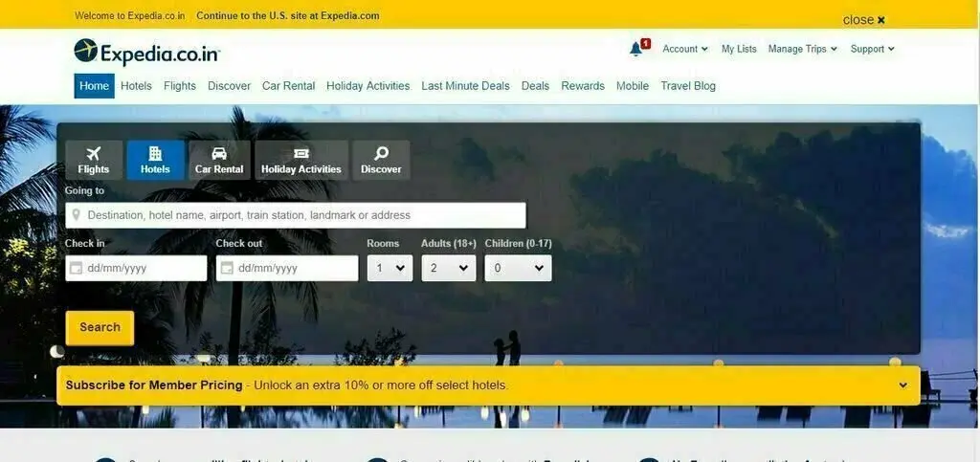
Task: Open Flights in the navigation bar
Action: (180, 85)
